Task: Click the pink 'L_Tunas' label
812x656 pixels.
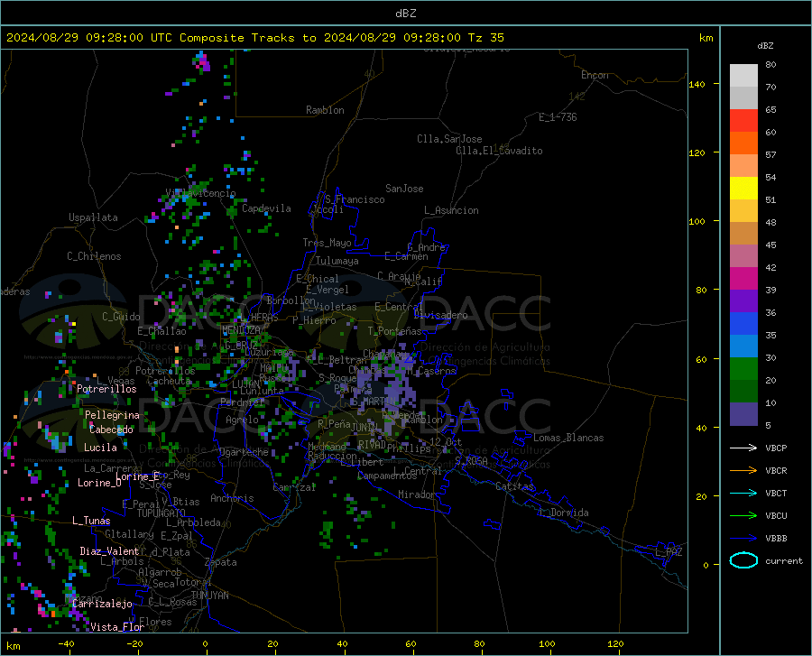Action: (91, 521)
